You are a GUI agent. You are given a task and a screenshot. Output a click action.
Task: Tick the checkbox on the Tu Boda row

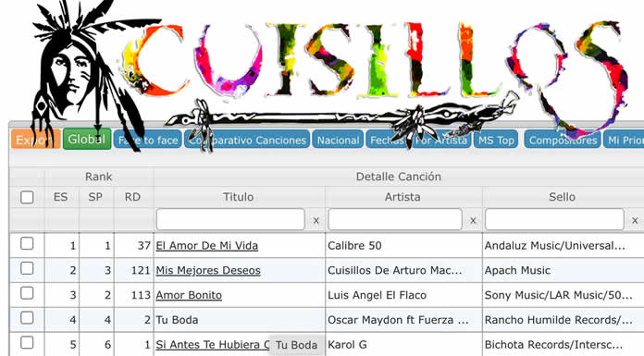(x=27, y=317)
